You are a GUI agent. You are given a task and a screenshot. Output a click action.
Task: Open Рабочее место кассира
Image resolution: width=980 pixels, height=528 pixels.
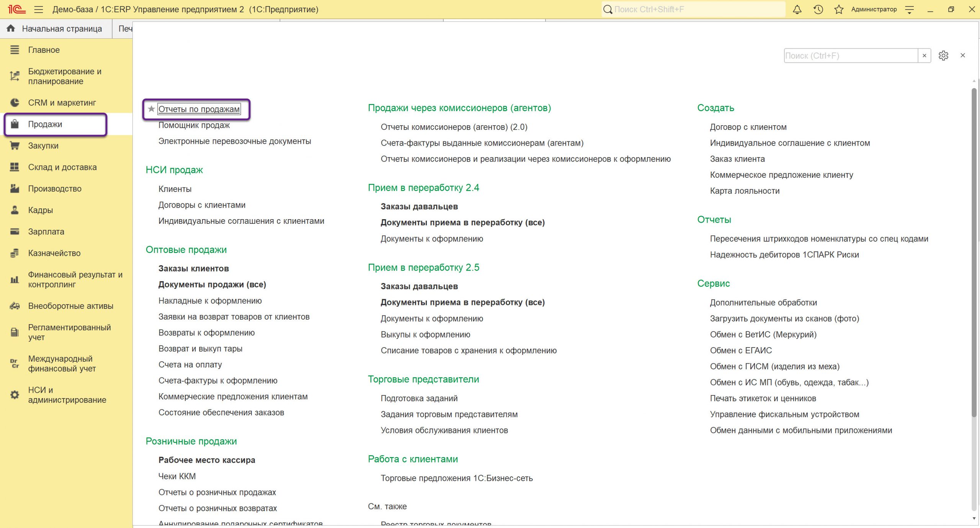click(x=207, y=460)
